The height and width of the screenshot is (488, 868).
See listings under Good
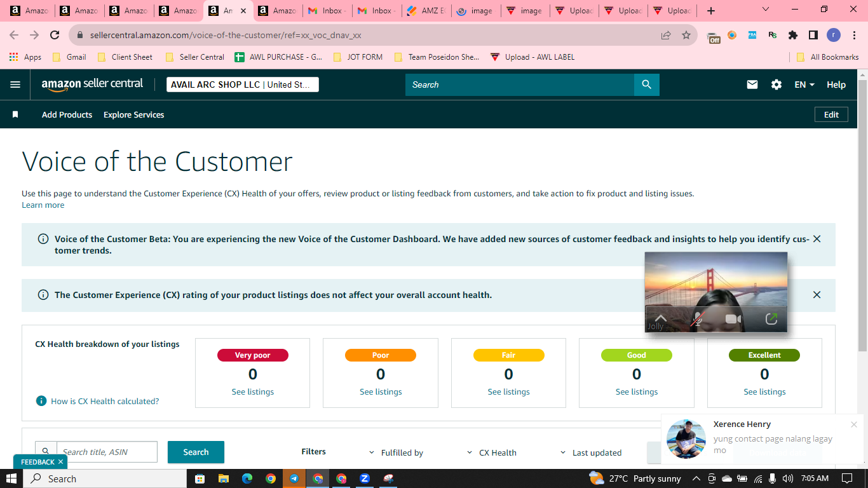(x=637, y=392)
